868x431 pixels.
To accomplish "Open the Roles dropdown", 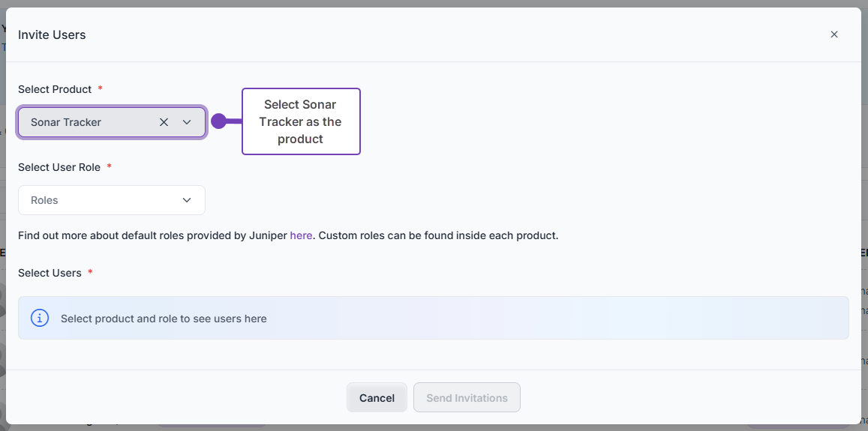I will tap(112, 200).
